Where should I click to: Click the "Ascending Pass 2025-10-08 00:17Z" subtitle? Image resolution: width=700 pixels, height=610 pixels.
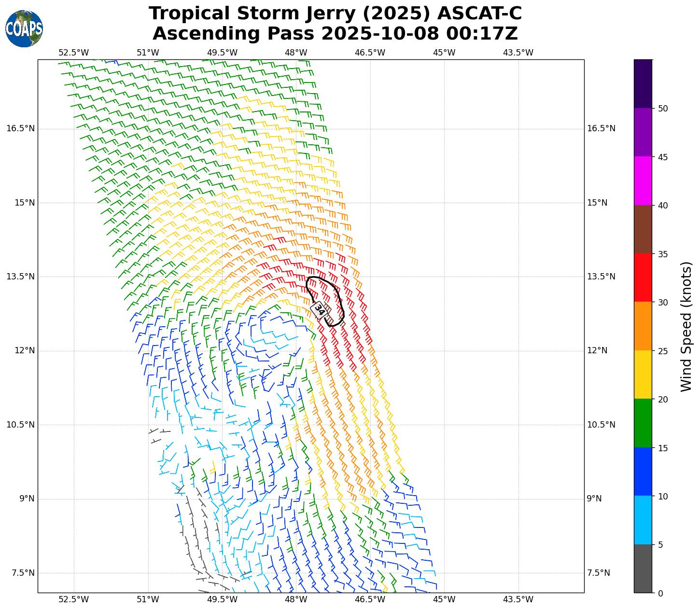click(335, 34)
